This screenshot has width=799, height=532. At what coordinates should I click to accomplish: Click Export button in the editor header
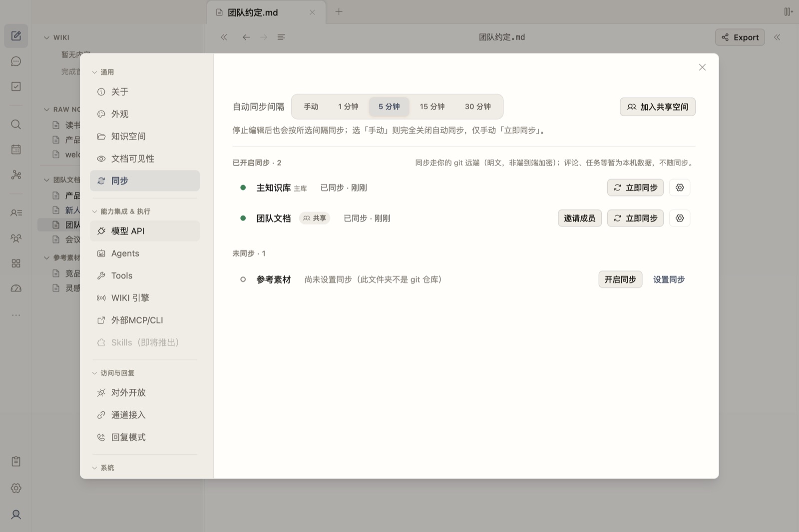pyautogui.click(x=740, y=37)
